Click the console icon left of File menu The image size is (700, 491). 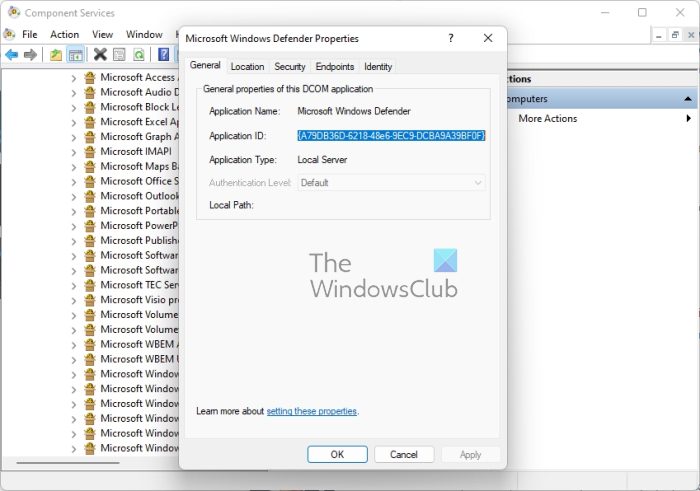[x=9, y=34]
